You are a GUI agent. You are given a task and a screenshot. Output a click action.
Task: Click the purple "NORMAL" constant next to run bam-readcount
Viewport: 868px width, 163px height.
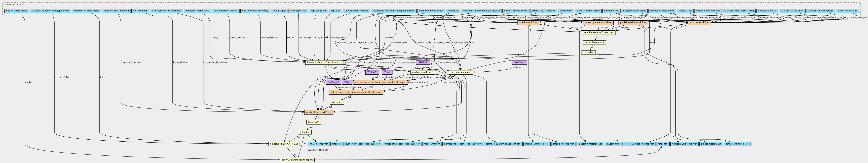pyautogui.click(x=519, y=62)
